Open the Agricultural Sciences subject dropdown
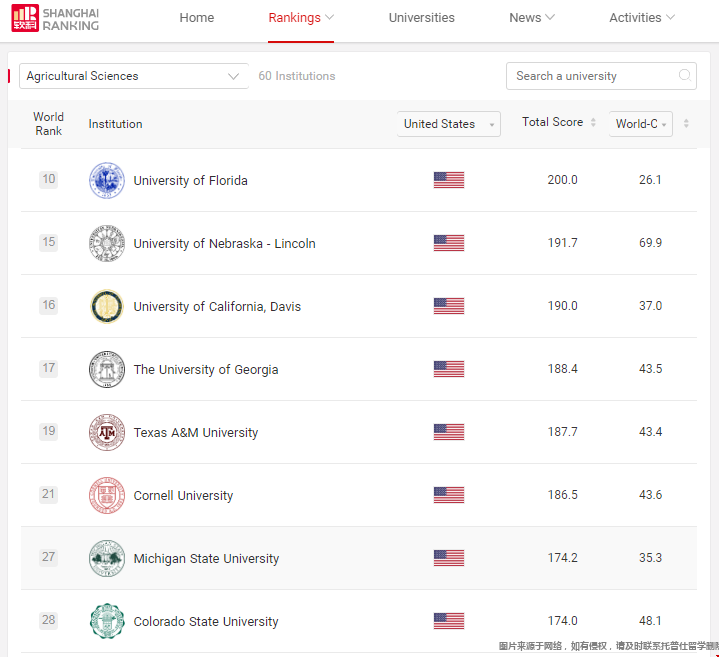 pyautogui.click(x=133, y=76)
